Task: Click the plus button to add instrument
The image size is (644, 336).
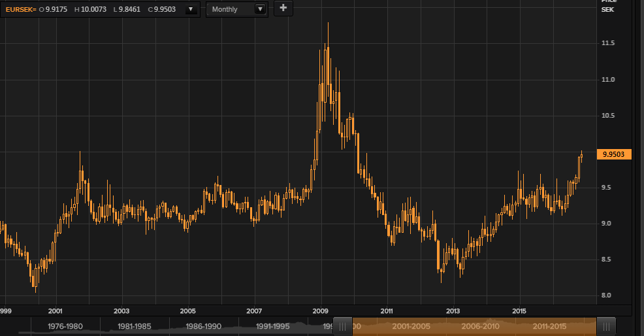Action: coord(283,8)
